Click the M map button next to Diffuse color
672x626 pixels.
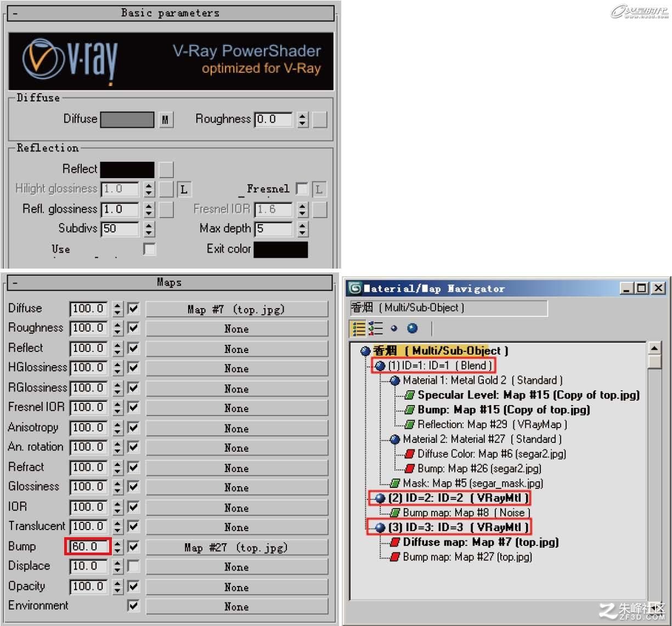[166, 119]
